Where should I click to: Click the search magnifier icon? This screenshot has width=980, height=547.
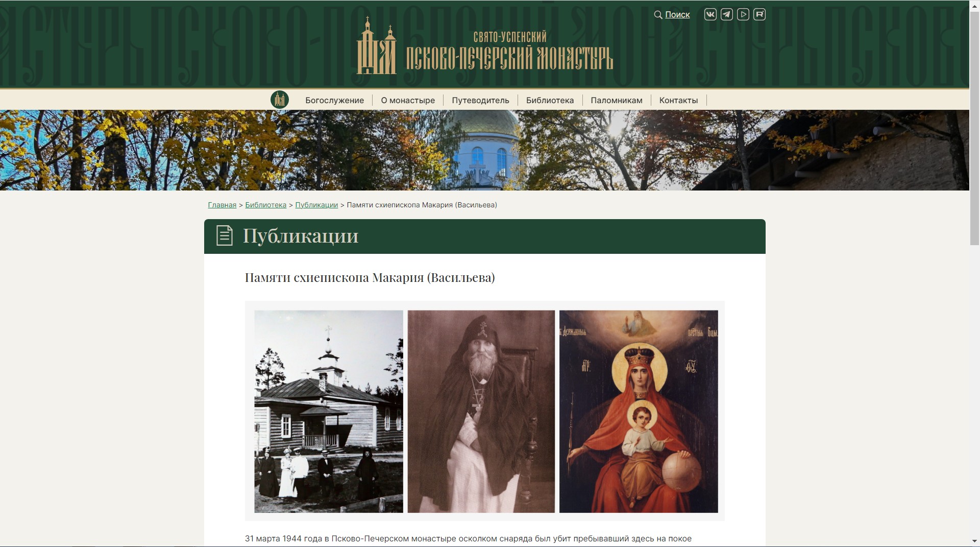[x=658, y=15]
